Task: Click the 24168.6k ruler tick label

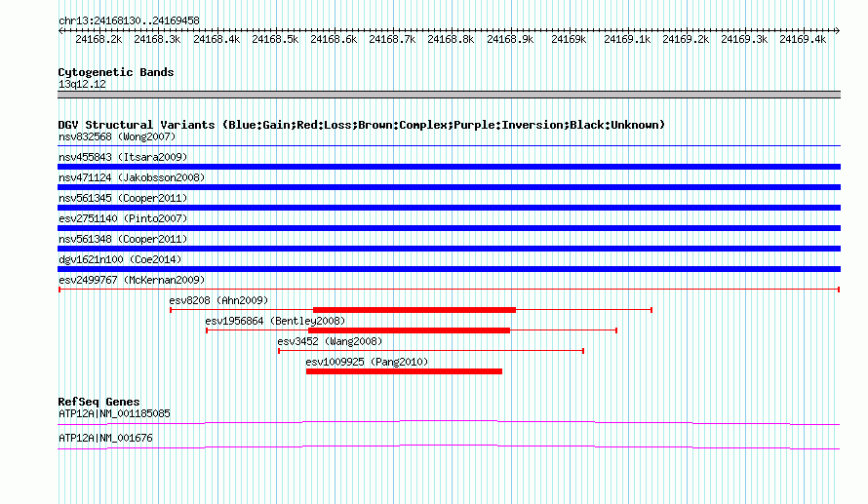Action: click(334, 39)
